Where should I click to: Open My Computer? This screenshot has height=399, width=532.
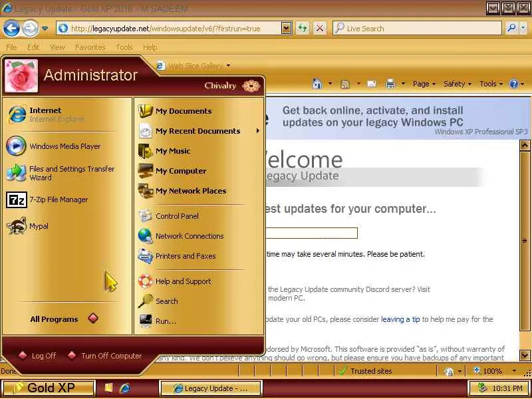(199, 171)
